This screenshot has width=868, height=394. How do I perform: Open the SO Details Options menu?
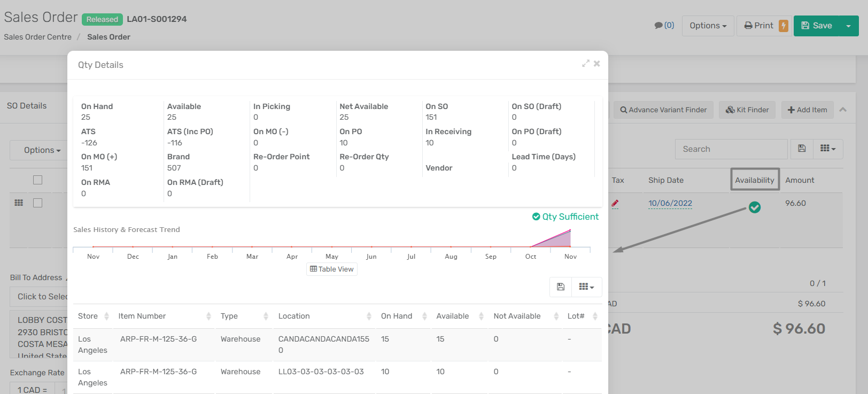tap(42, 150)
